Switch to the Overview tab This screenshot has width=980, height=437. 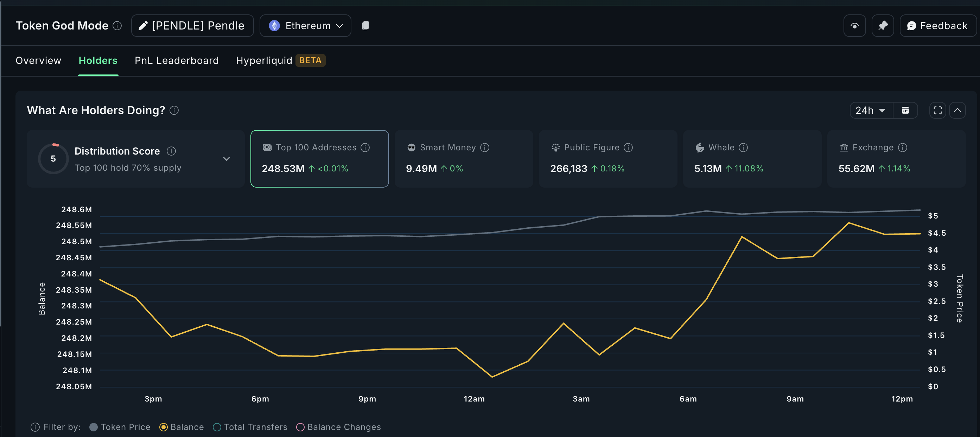(38, 60)
